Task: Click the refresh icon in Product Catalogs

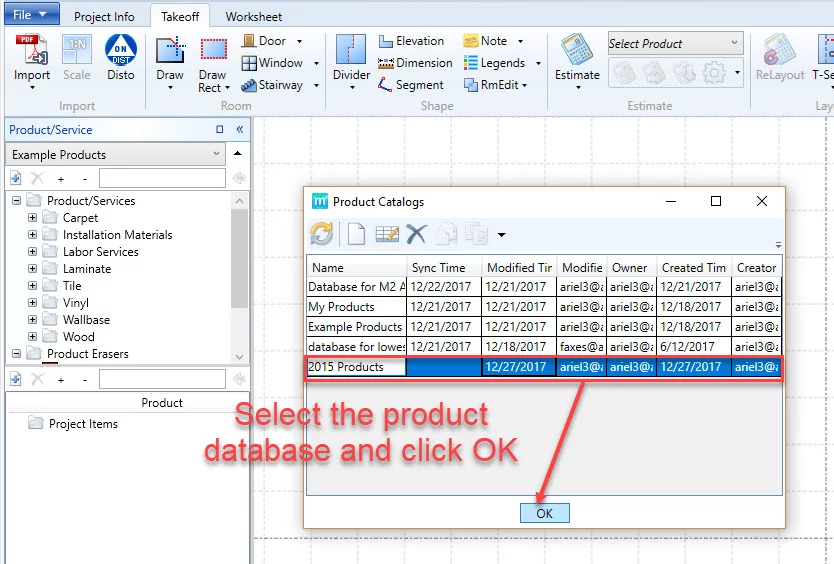Action: tap(321, 234)
